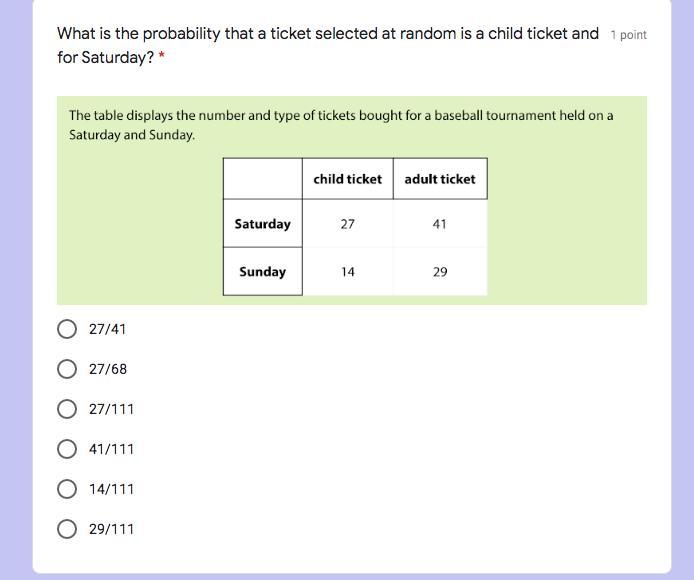Click the question title text
The width and height of the screenshot is (694, 580).
coord(328,45)
